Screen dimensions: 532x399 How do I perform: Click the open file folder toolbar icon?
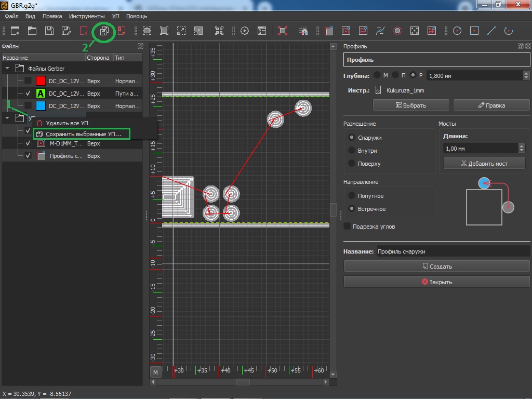pyautogui.click(x=32, y=31)
